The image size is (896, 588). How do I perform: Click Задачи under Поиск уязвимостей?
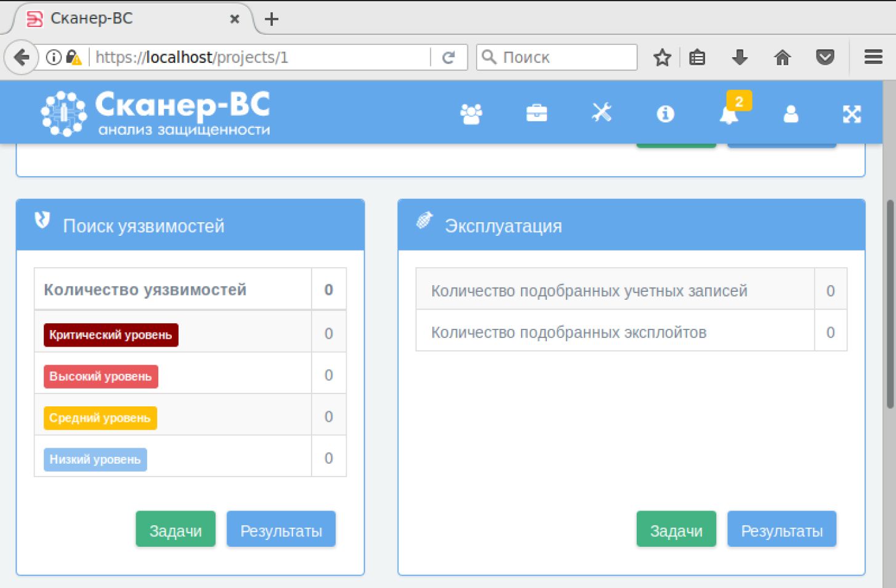point(176,530)
